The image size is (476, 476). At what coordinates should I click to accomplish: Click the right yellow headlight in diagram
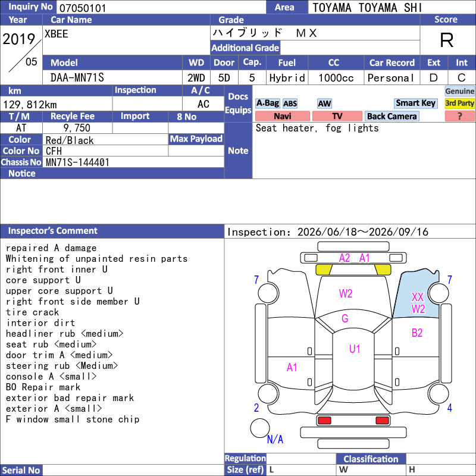tap(383, 270)
